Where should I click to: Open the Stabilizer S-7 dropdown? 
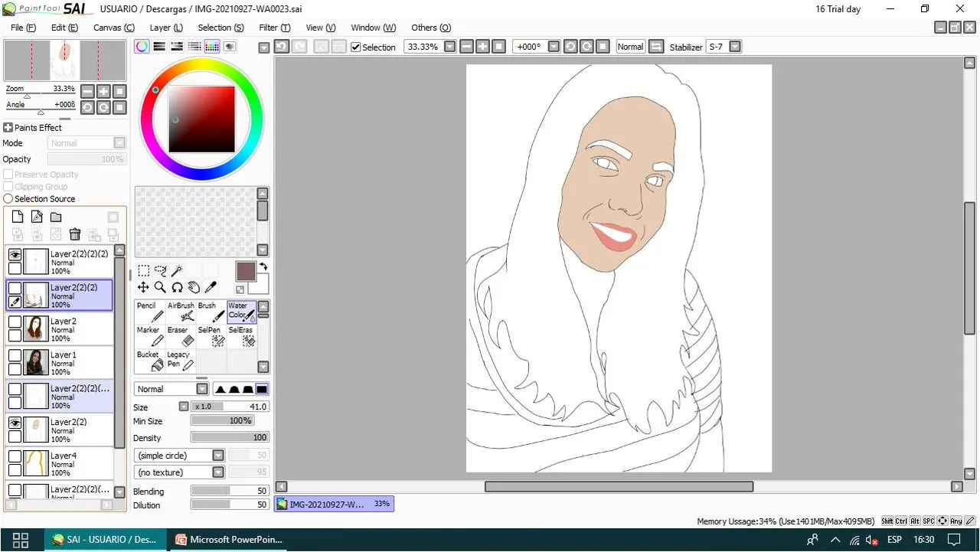[735, 47]
